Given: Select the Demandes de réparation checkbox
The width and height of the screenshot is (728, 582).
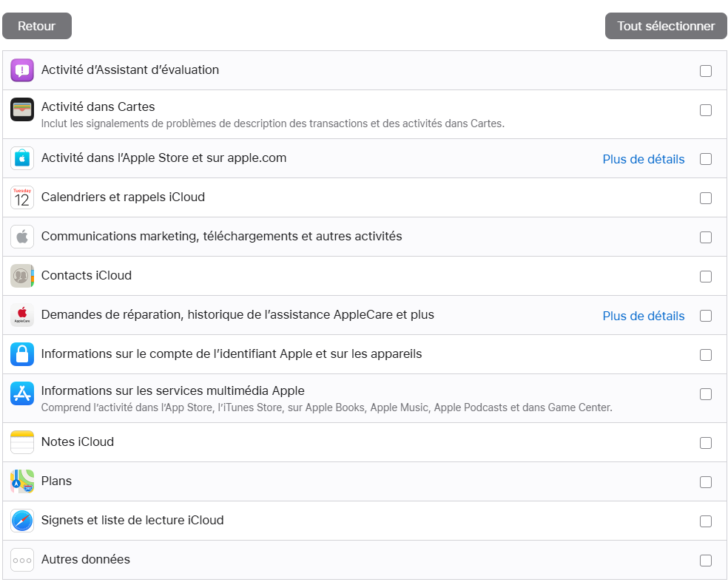Looking at the screenshot, I should (x=706, y=316).
